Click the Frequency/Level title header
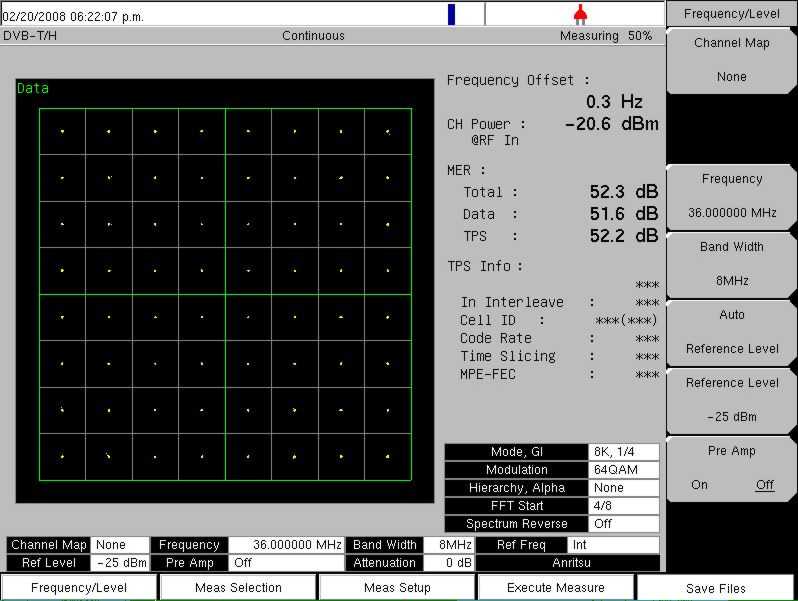The image size is (798, 601). point(731,14)
